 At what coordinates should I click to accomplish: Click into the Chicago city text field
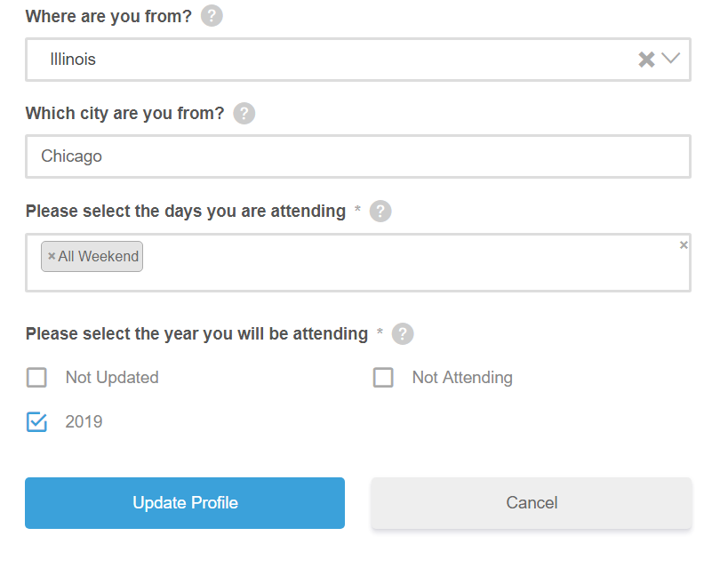[358, 156]
